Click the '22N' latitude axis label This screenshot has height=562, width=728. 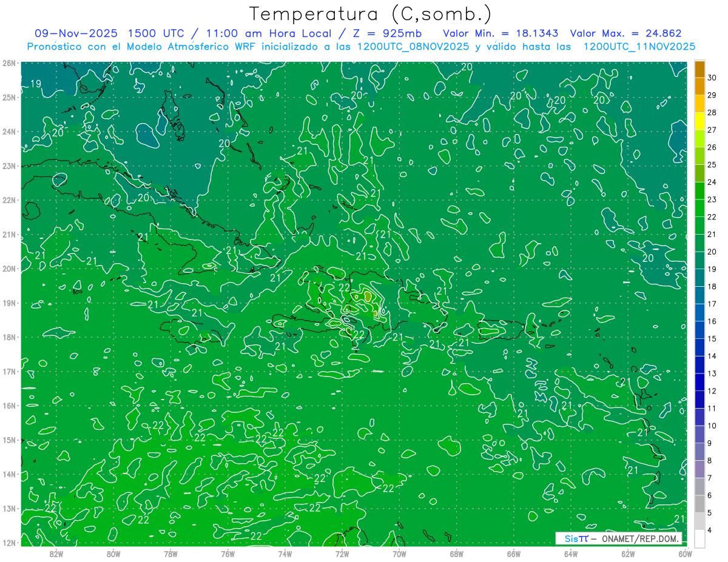click(9, 200)
